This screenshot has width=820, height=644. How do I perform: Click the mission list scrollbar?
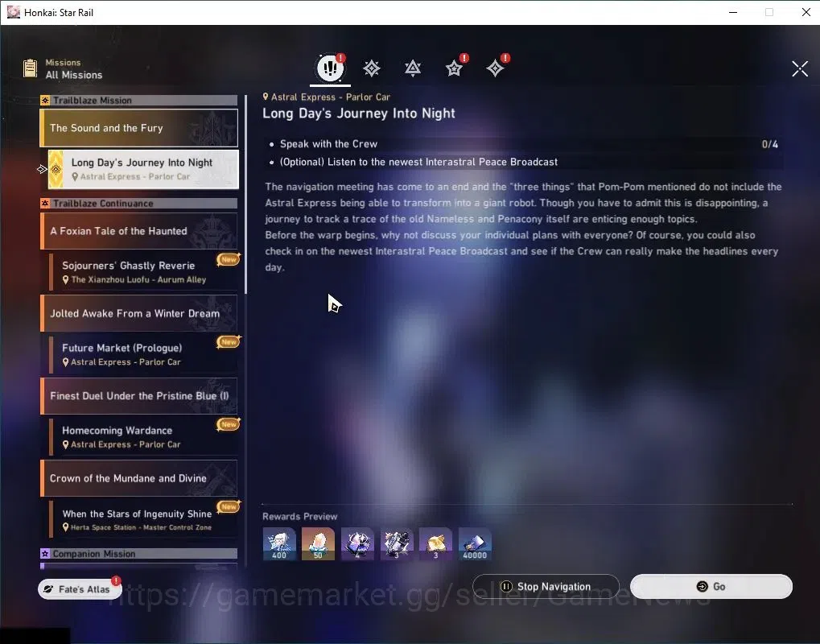click(x=245, y=193)
